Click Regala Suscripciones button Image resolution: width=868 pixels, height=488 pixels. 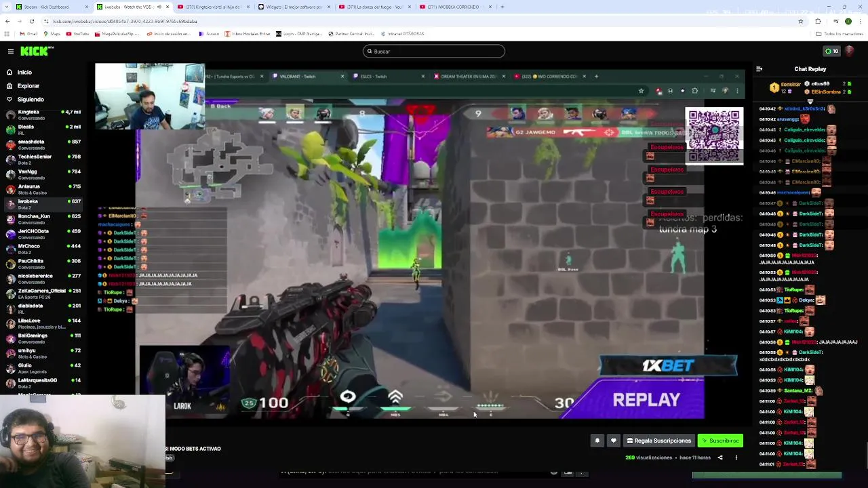point(658,441)
